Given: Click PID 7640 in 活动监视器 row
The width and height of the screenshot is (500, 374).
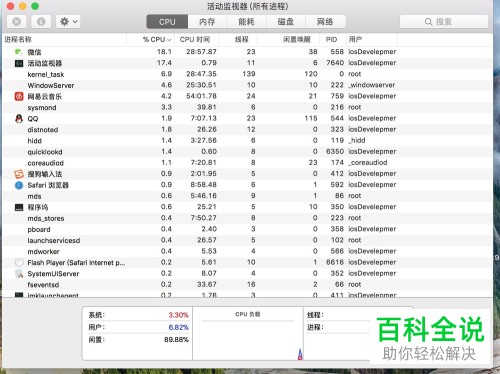Looking at the screenshot, I should [335, 63].
